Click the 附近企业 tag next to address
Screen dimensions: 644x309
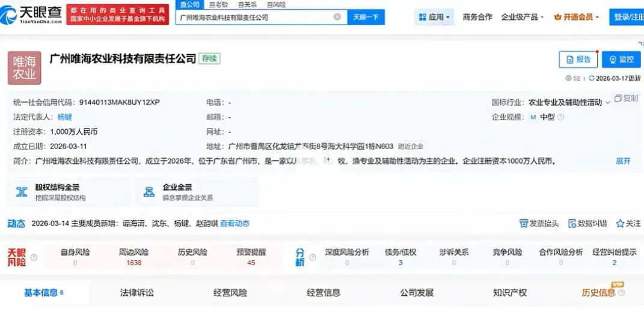coord(411,147)
